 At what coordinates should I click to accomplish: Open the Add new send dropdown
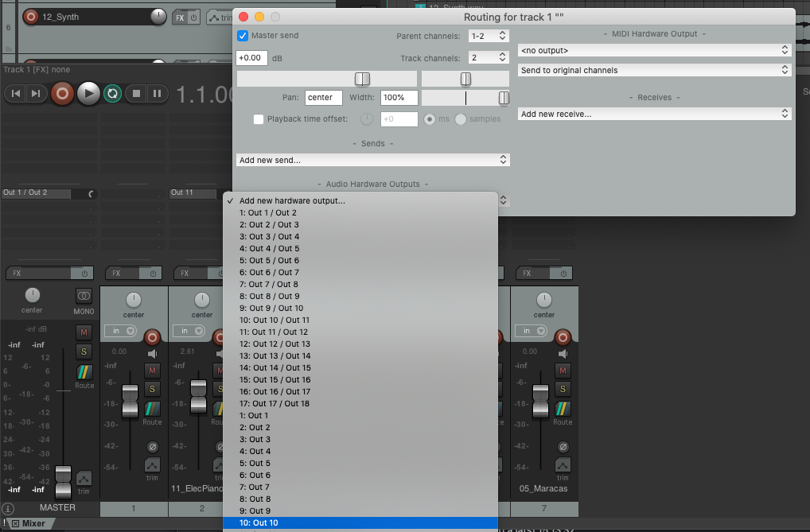click(x=372, y=160)
